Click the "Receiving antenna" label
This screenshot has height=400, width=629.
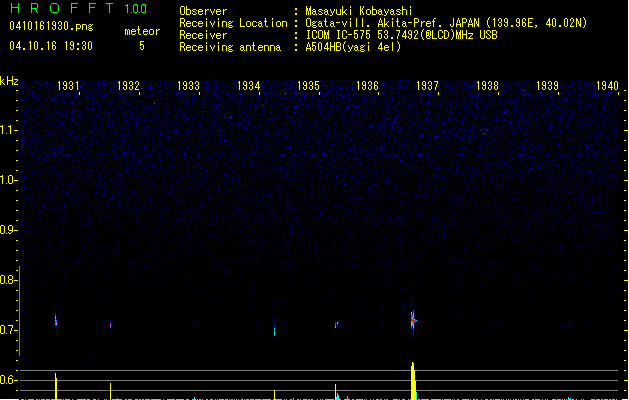pos(230,47)
